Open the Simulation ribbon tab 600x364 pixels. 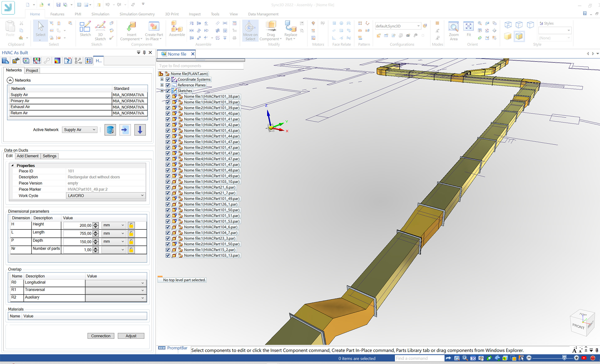[x=100, y=14]
